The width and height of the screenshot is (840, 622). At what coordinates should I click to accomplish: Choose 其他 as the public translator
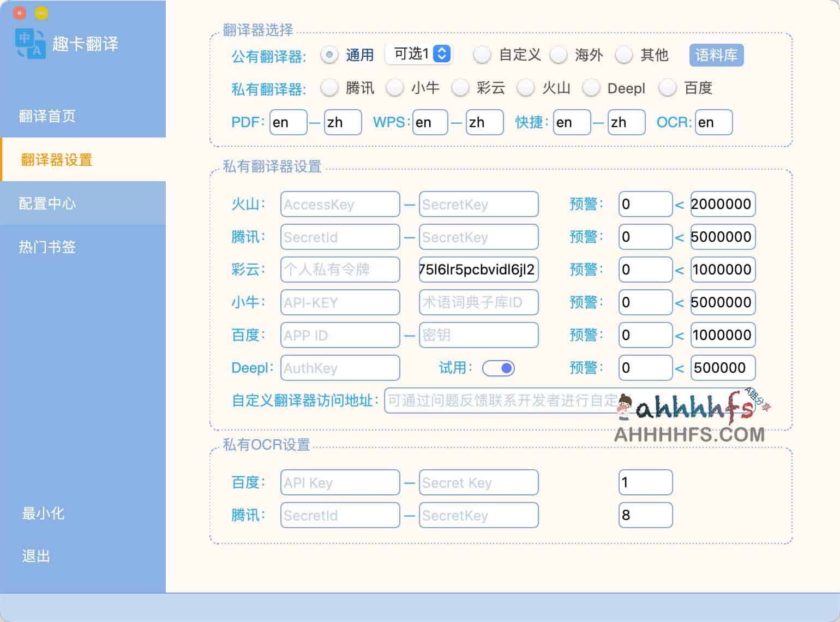coord(624,55)
